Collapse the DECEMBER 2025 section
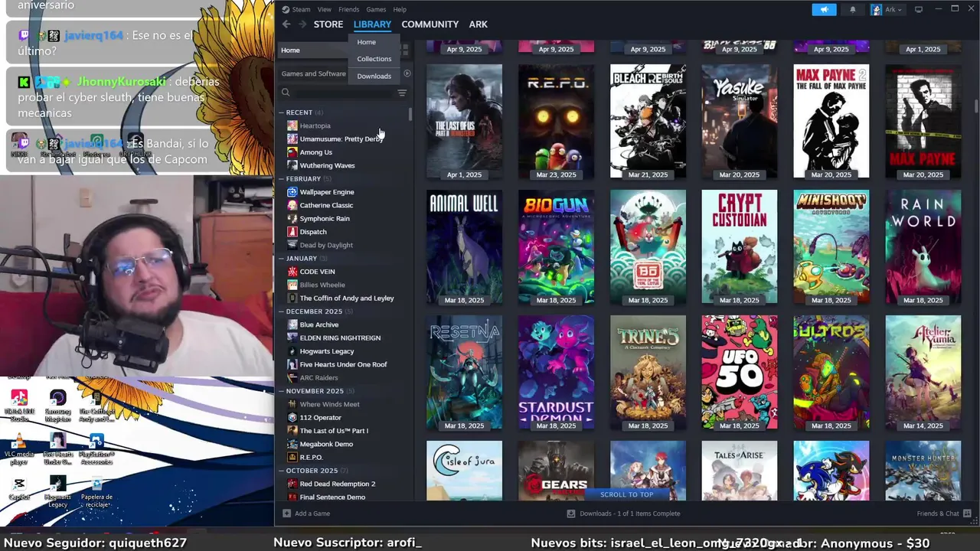 pos(282,311)
